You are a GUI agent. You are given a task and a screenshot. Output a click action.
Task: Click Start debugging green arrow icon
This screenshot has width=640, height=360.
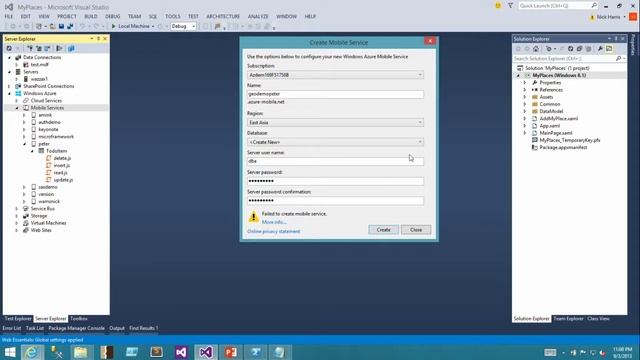tap(113, 26)
